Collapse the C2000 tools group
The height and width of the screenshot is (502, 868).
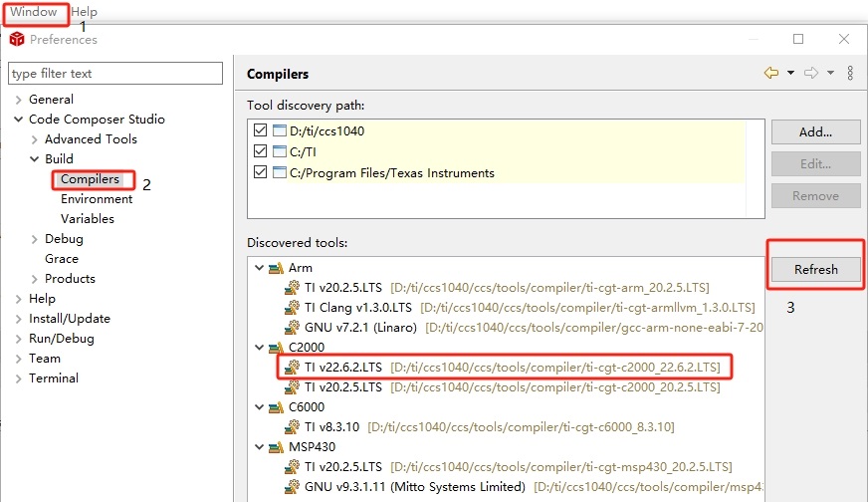click(259, 348)
